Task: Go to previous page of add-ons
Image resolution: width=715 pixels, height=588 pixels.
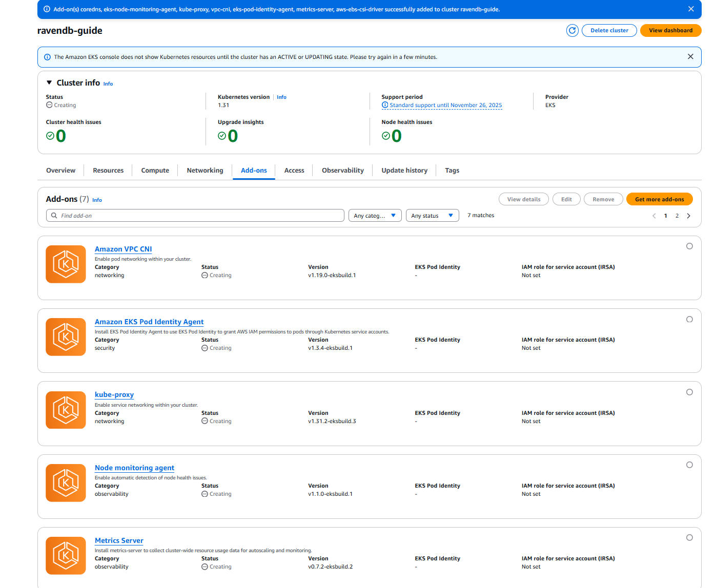Action: pos(654,216)
